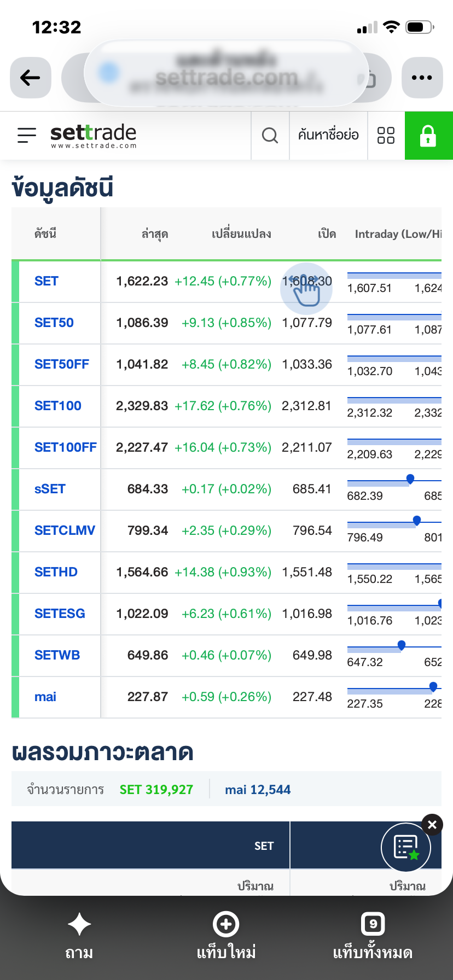Open a new tab with แท็บใหม่
Image resolution: width=453 pixels, height=980 pixels.
[226, 936]
